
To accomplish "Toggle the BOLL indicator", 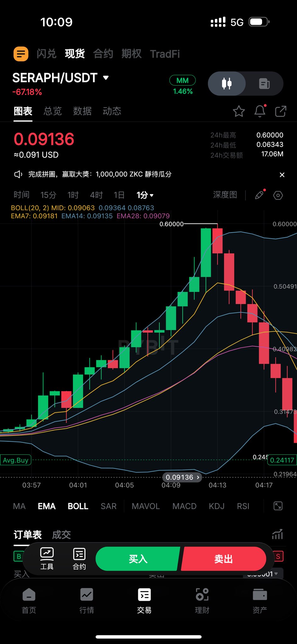I will [78, 506].
